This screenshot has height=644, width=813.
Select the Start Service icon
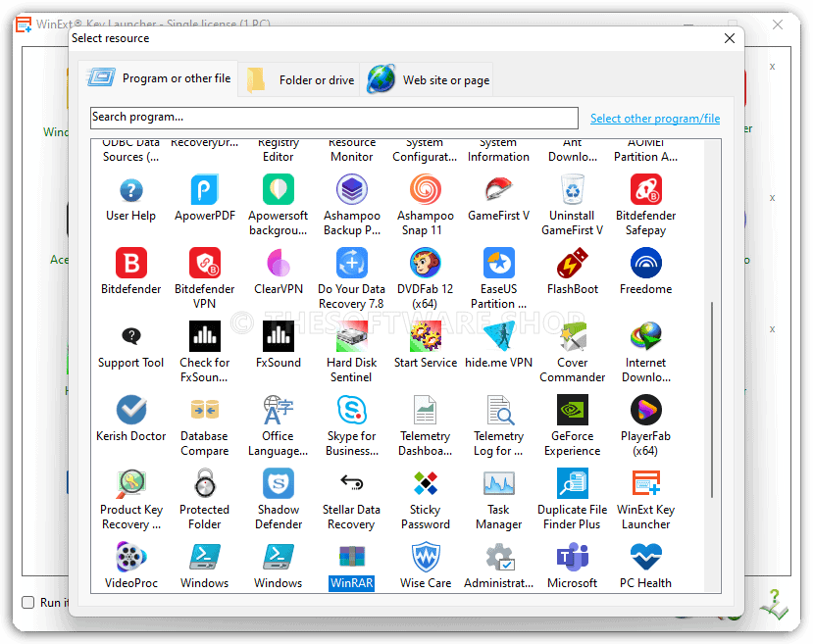click(426, 337)
